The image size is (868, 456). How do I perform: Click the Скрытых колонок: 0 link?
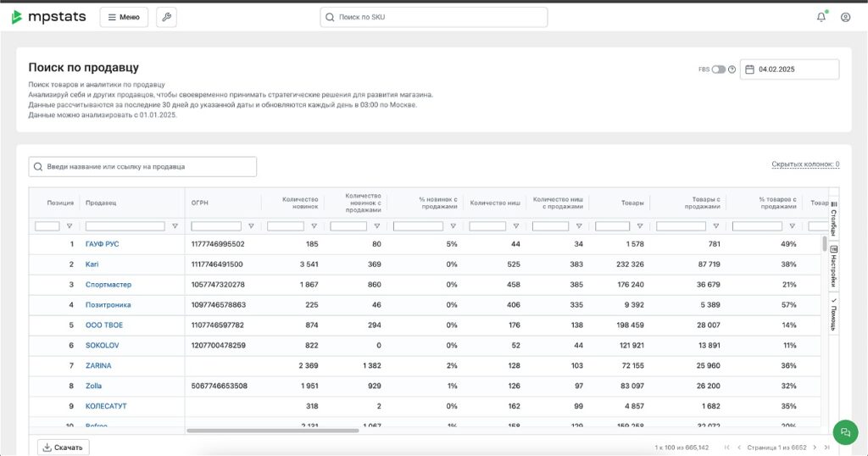coord(804,164)
